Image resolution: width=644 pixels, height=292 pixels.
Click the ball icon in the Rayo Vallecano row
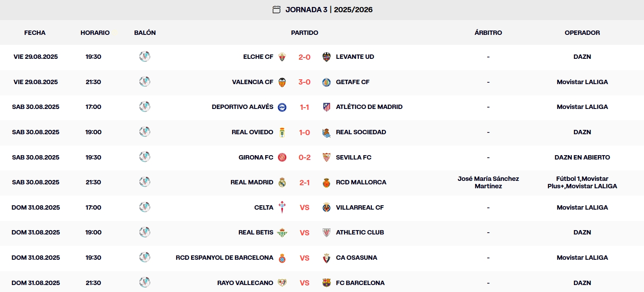pos(145,283)
